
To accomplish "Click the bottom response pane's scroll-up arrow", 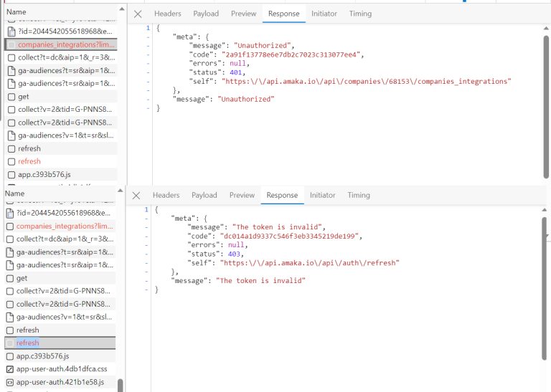I will pyautogui.click(x=545, y=210).
